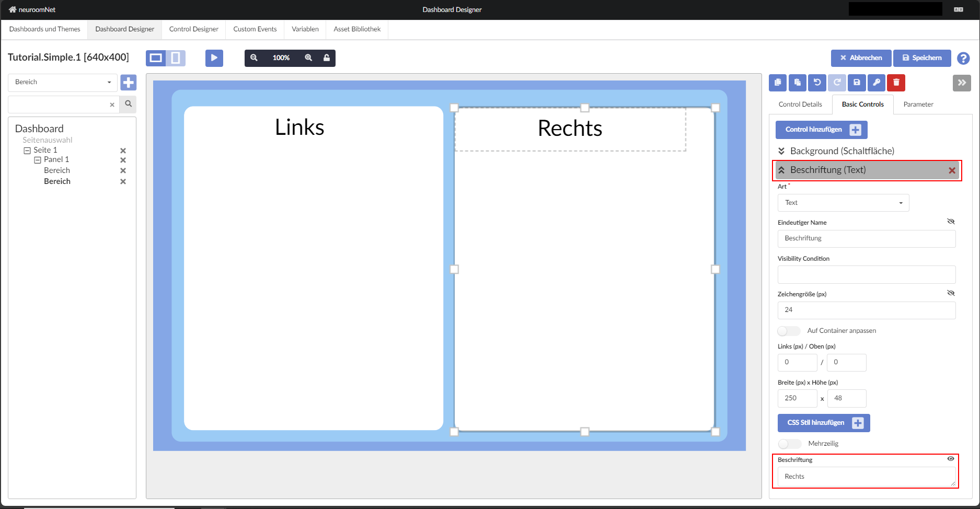
Task: Collapse Seite 1 in the dashboard tree
Action: tap(27, 151)
